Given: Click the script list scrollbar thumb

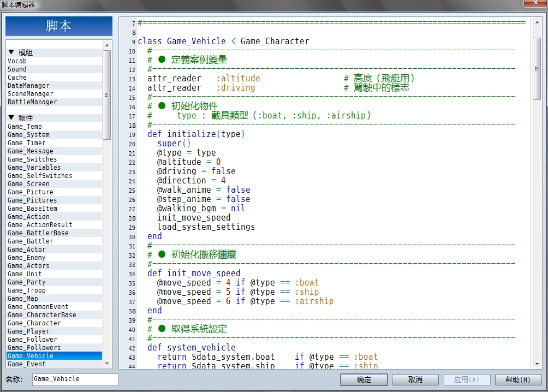Looking at the screenshot, I should click(107, 95).
